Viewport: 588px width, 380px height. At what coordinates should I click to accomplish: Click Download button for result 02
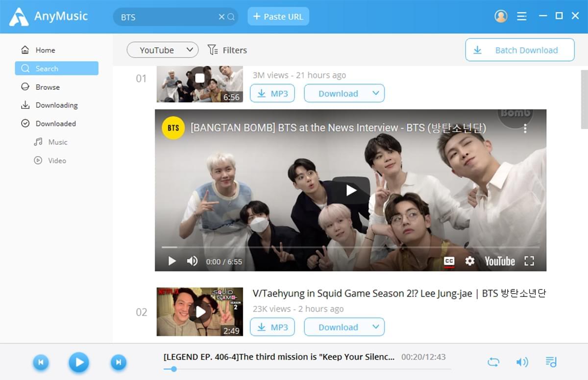[x=338, y=327]
